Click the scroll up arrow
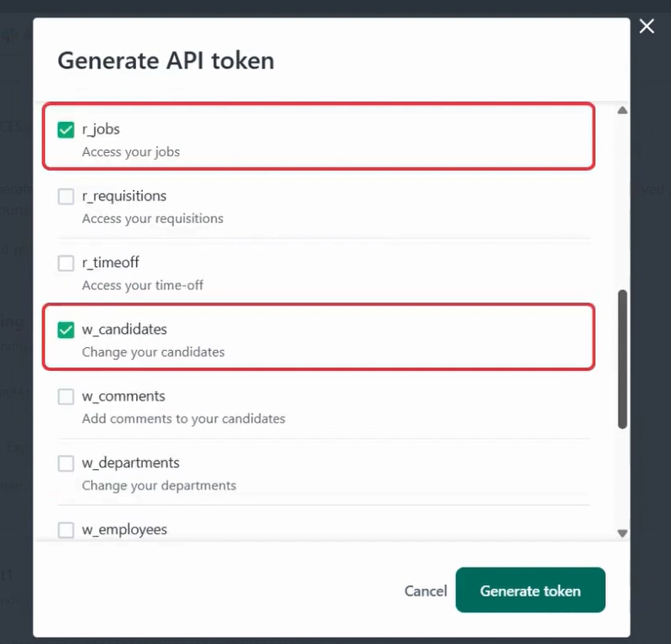This screenshot has height=644, width=671. (x=623, y=111)
